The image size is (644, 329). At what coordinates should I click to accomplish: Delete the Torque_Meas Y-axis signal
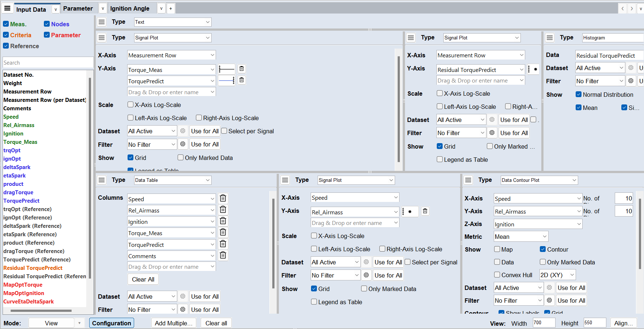point(242,69)
